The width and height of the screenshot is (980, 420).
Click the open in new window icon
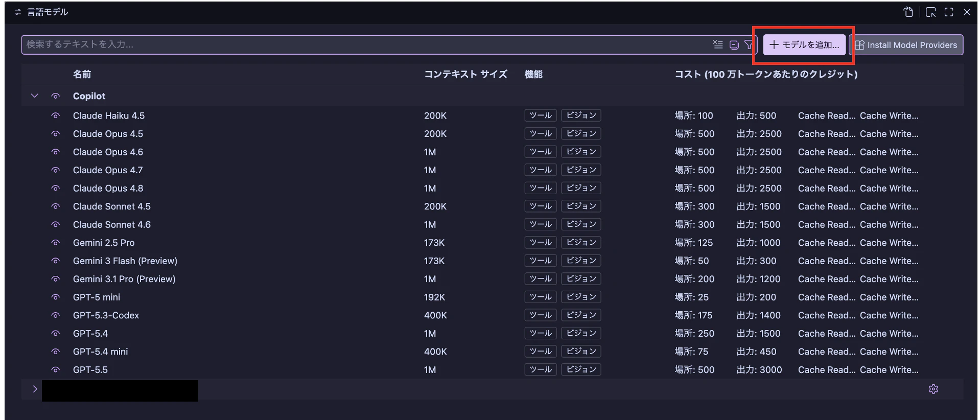point(930,12)
